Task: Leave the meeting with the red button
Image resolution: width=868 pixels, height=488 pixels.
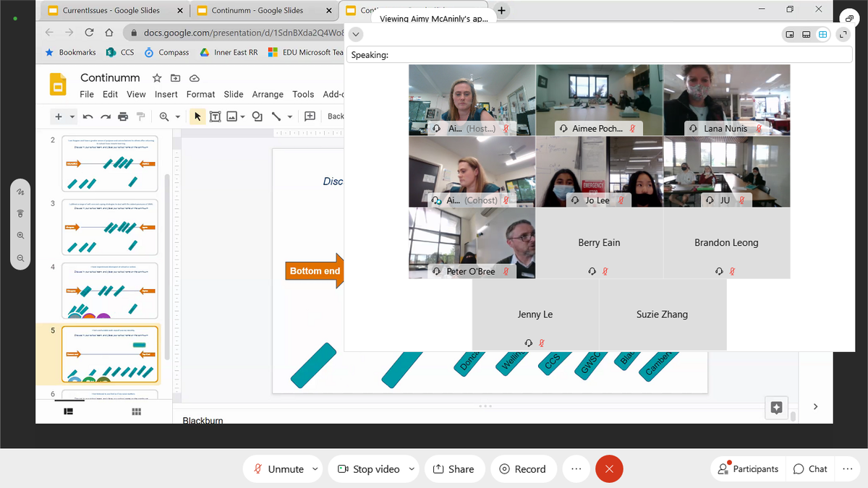Action: (609, 469)
